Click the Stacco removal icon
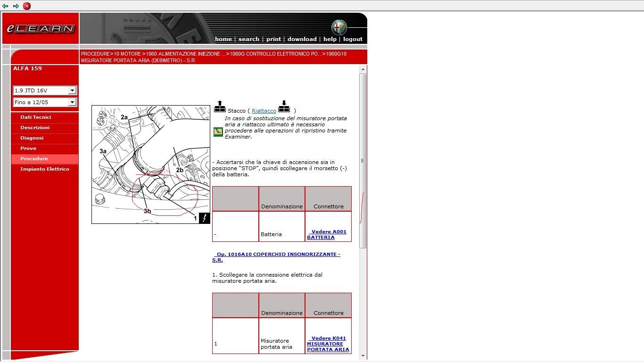The height and width of the screenshot is (362, 644). point(220,107)
